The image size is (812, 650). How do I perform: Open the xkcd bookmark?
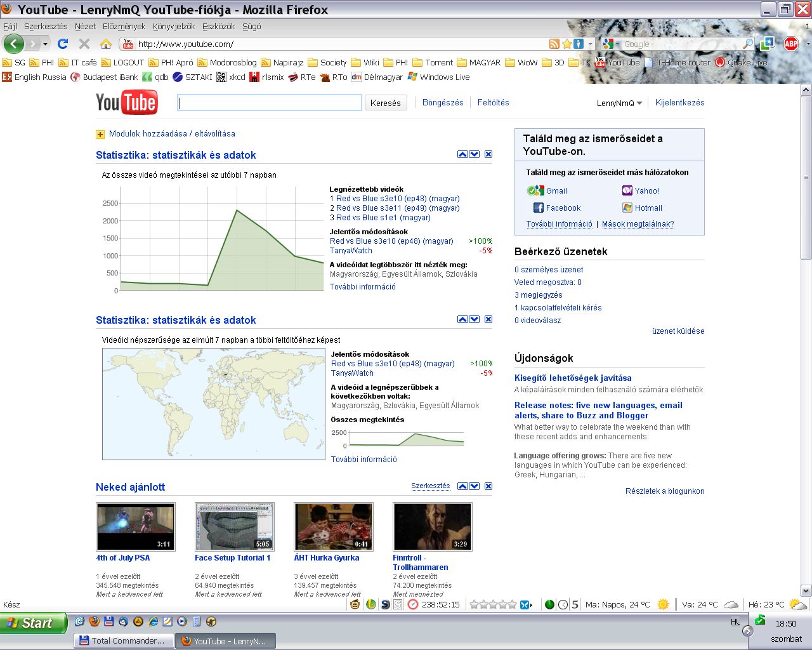(231, 77)
